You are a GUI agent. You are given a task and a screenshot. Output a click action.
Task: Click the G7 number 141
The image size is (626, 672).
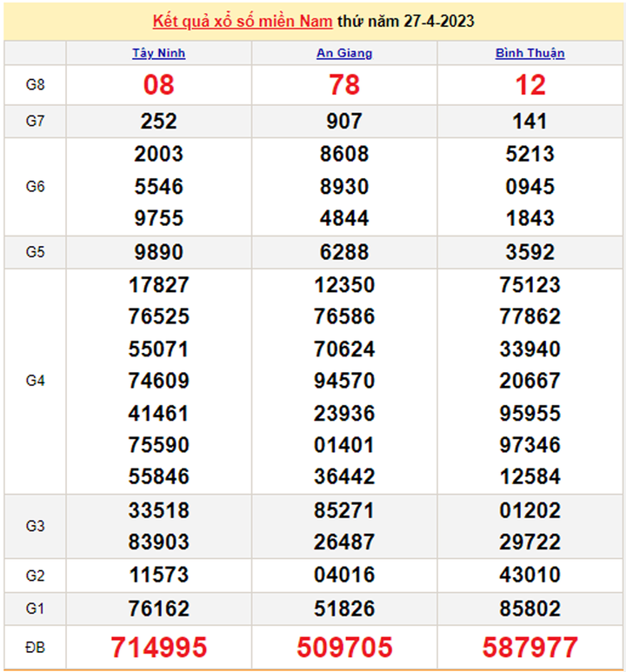[x=530, y=121]
